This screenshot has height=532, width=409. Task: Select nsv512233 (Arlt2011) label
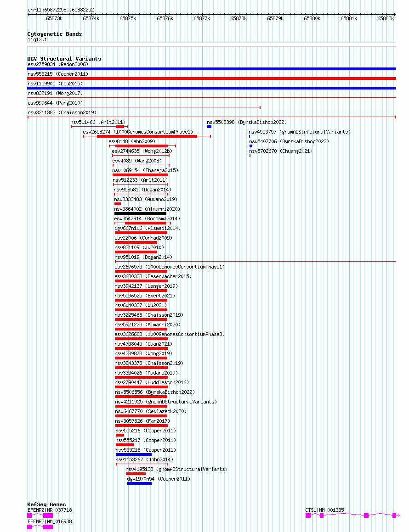[x=140, y=180]
